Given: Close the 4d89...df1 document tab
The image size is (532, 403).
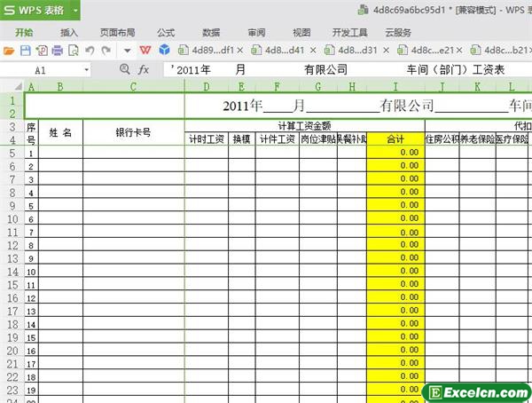Looking at the screenshot, I should pos(240,51).
